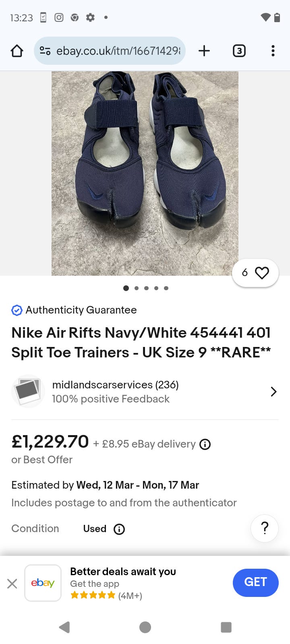Jump to the last image dot
Image resolution: width=290 pixels, height=644 pixels.
166,288
